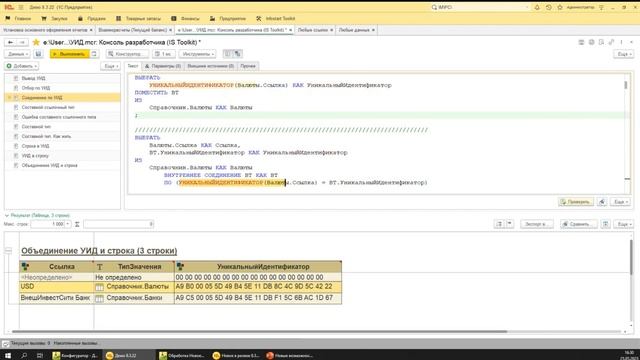Open Еще menu in result toolbar
Image resolution: width=640 pixels, height=360 pixels.
(x=624, y=224)
